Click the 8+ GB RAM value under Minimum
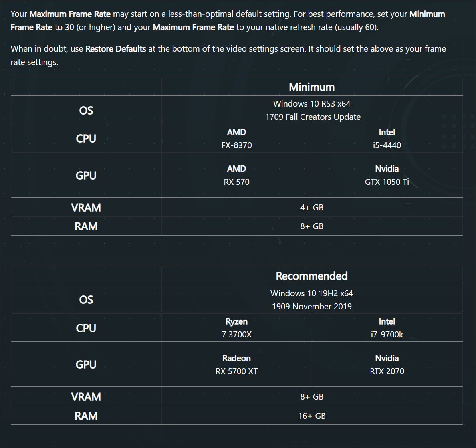 coord(311,226)
